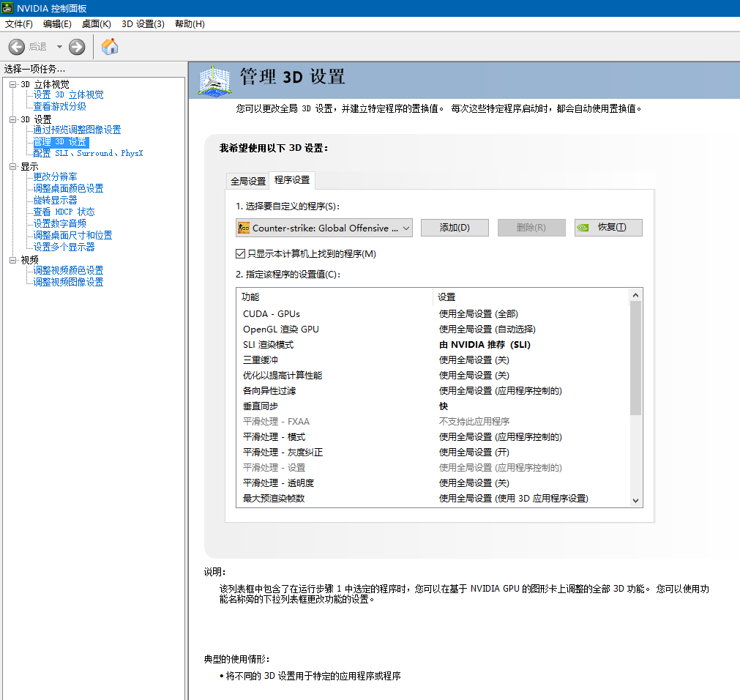Image resolution: width=740 pixels, height=700 pixels.
Task: Select the CUDA - GPUs setting row
Action: pos(433,314)
